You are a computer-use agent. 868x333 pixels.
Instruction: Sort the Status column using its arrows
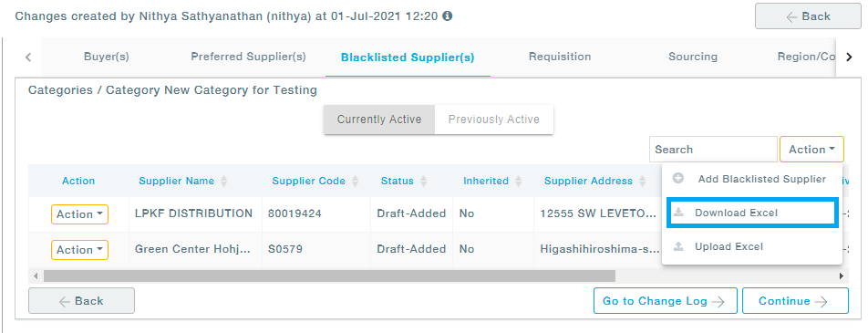[423, 182]
